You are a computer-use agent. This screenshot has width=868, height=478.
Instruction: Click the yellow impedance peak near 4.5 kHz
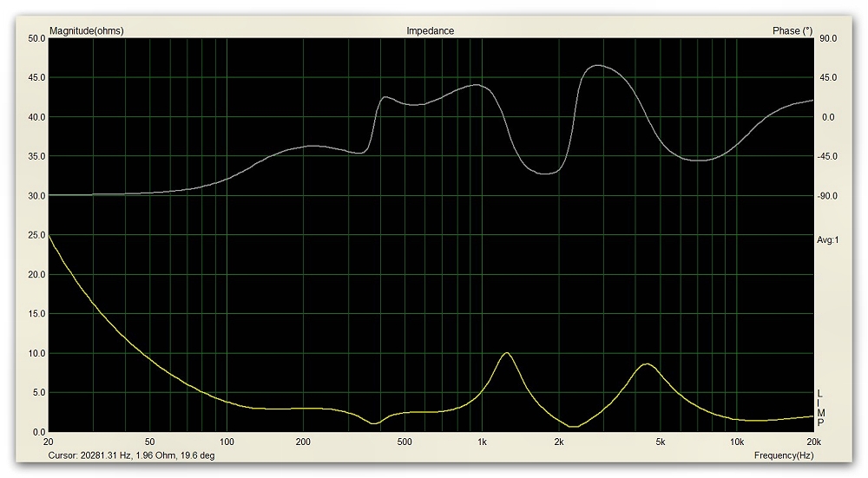tap(646, 364)
